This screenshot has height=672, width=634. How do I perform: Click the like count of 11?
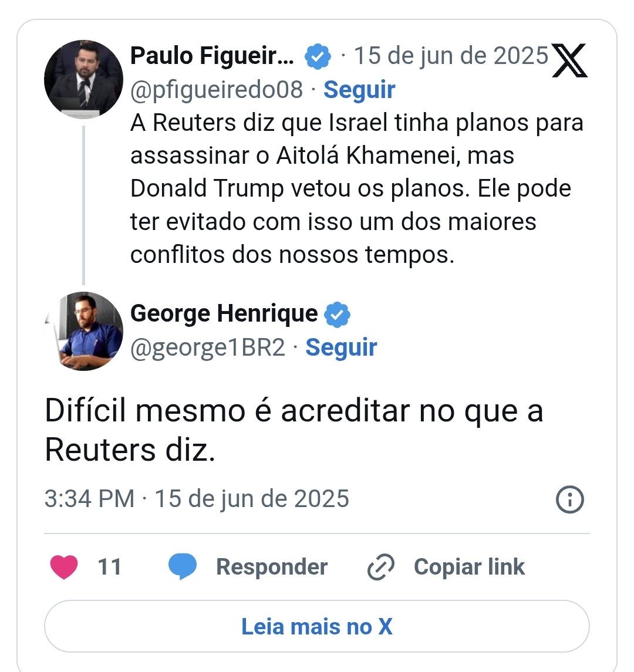(x=110, y=566)
